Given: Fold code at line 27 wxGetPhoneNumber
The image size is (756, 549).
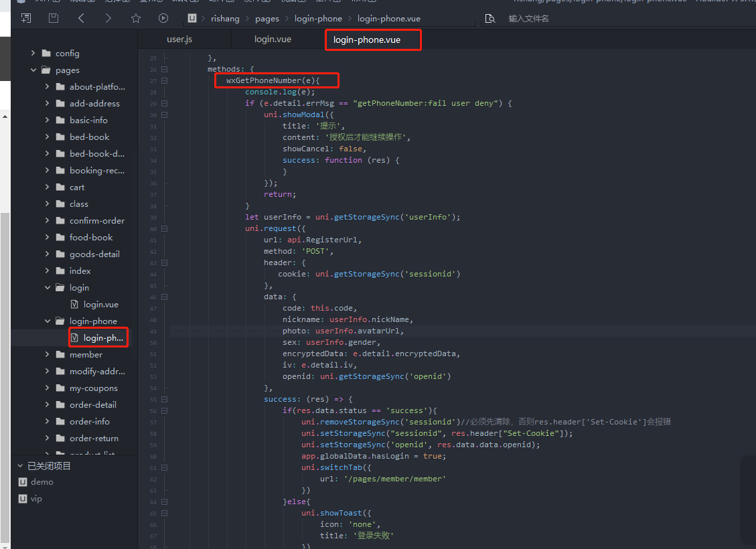Looking at the screenshot, I should tap(165, 80).
